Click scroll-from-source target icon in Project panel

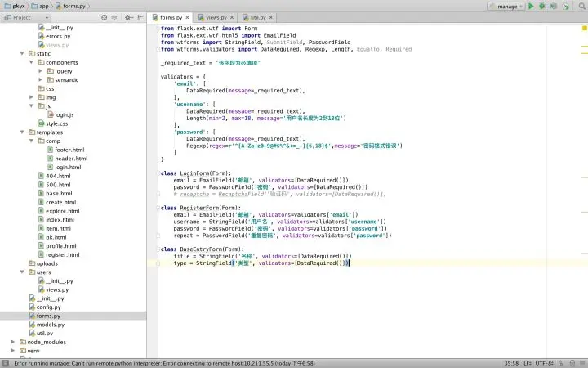click(105, 17)
